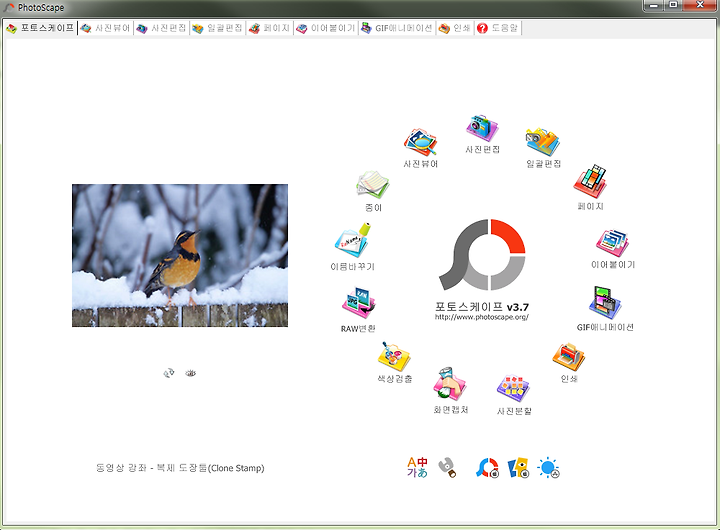Open 동영상 강좌 Clone Stamp tutorial link
This screenshot has height=530, width=720.
pos(180,468)
